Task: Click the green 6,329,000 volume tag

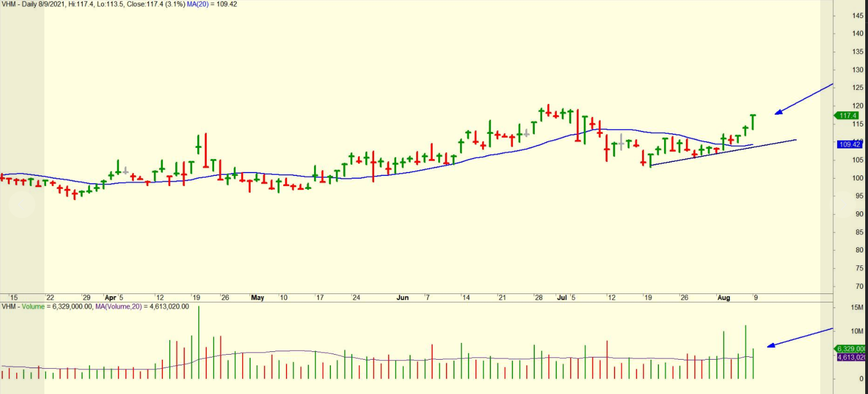Action: 850,349
